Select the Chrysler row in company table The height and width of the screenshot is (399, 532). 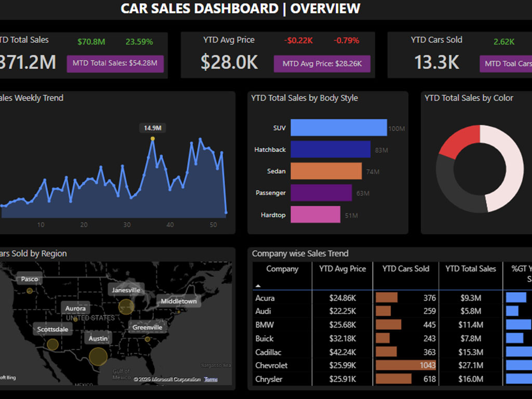[x=392, y=379]
